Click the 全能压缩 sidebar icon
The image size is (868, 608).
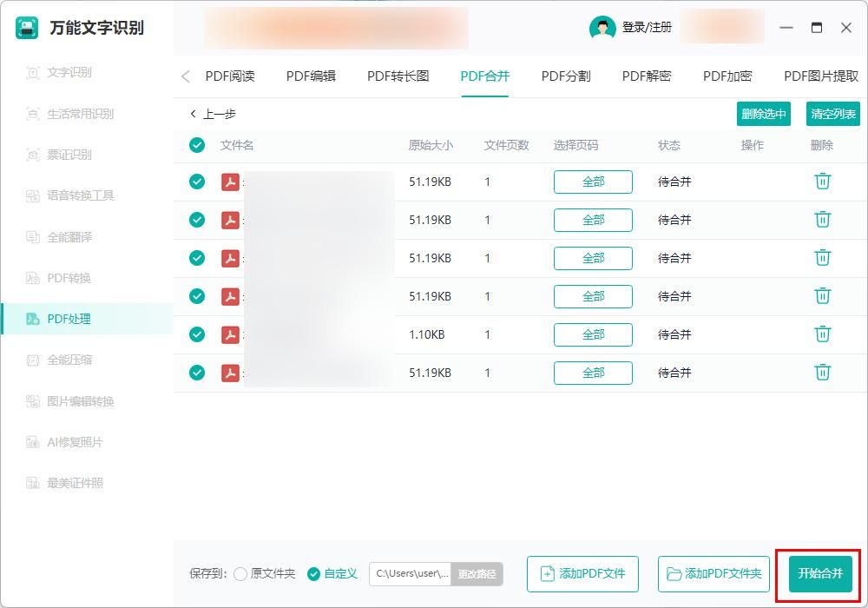(33, 360)
